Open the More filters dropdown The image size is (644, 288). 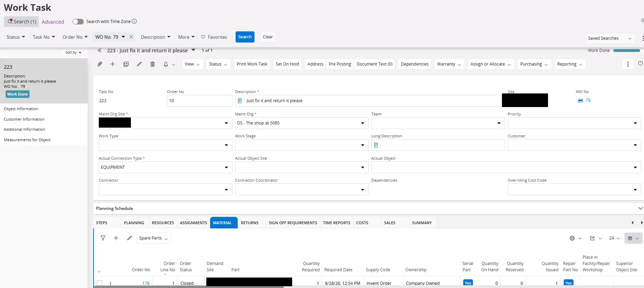pyautogui.click(x=186, y=37)
